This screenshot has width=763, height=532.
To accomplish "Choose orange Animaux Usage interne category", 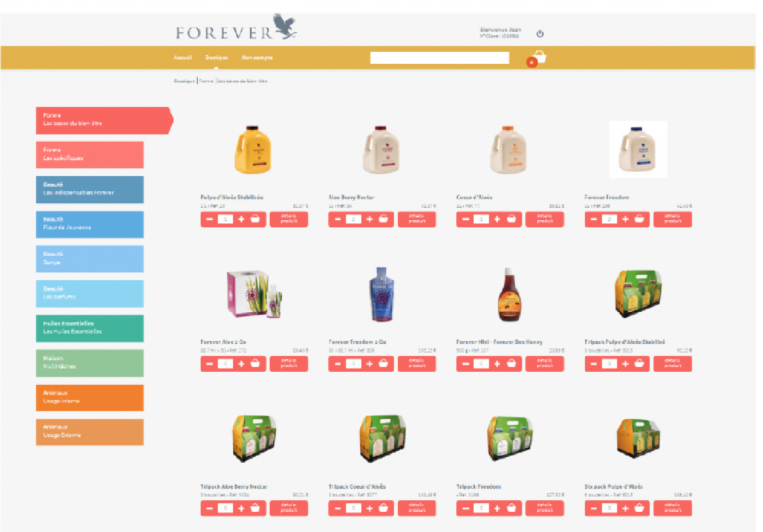I will click(90, 397).
